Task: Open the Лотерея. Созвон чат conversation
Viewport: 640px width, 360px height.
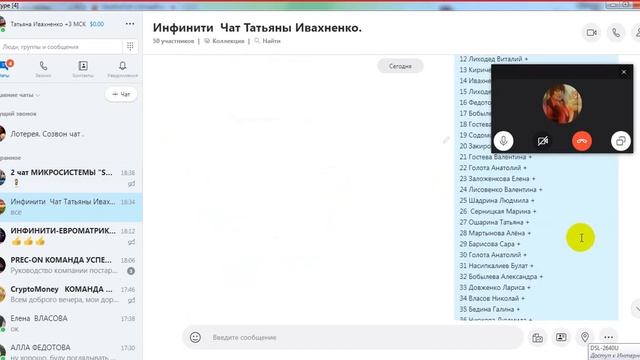Action: coord(71,134)
